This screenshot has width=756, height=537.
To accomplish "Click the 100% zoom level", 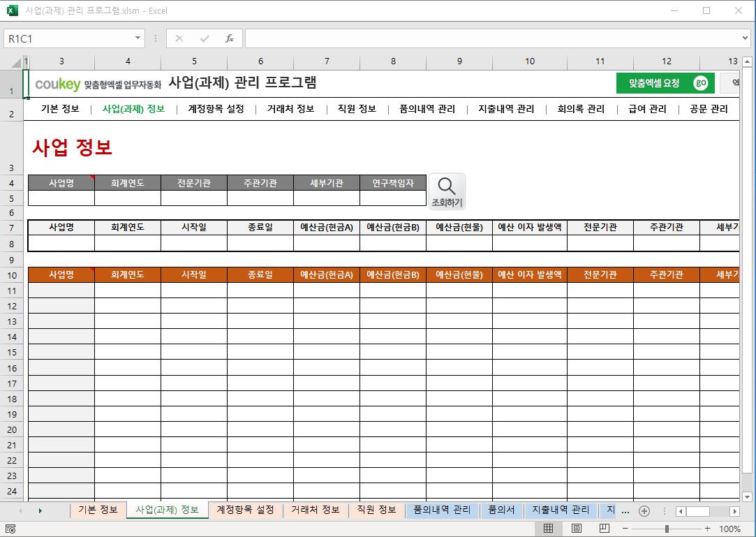I will pyautogui.click(x=729, y=529).
